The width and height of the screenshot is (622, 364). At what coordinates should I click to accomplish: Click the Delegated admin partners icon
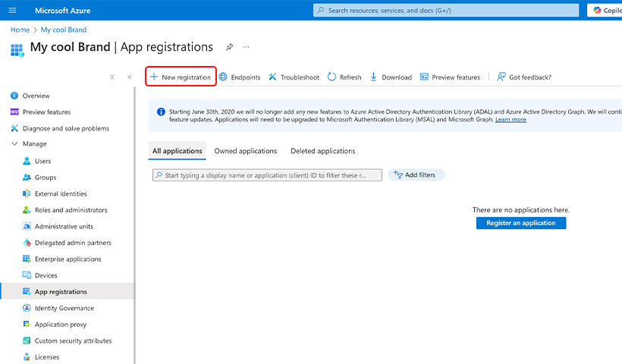pos(27,243)
